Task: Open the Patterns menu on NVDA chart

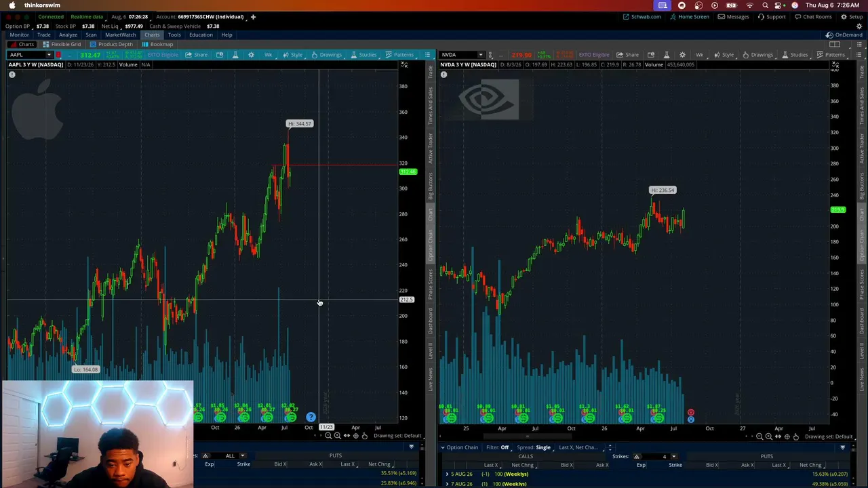Action: (x=831, y=54)
